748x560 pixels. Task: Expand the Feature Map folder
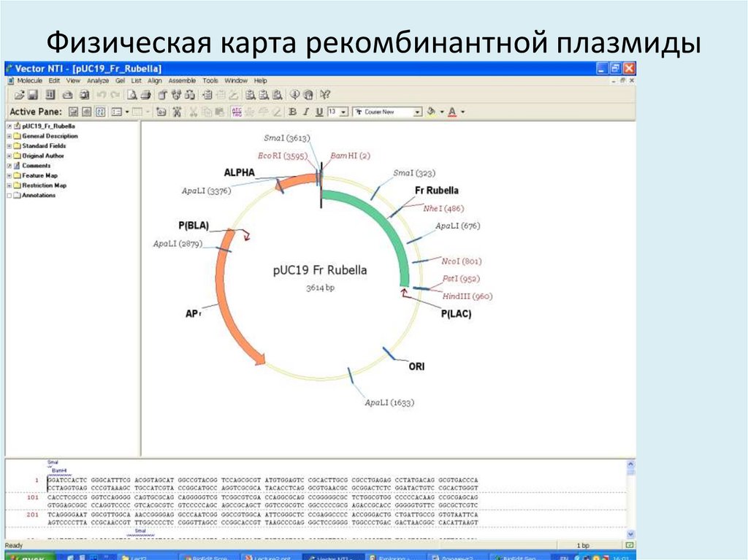point(9,175)
